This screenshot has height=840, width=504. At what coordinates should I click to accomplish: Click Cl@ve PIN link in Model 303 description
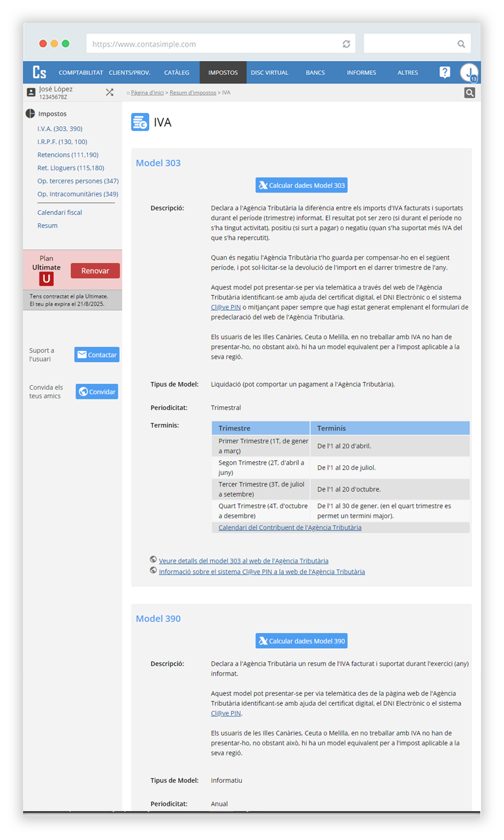pos(226,307)
